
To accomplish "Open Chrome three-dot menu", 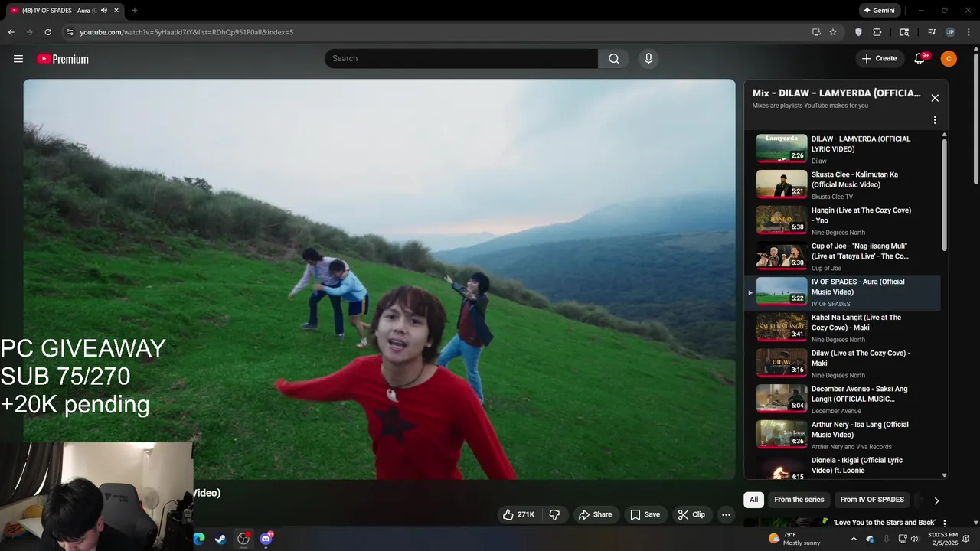I will [x=968, y=32].
